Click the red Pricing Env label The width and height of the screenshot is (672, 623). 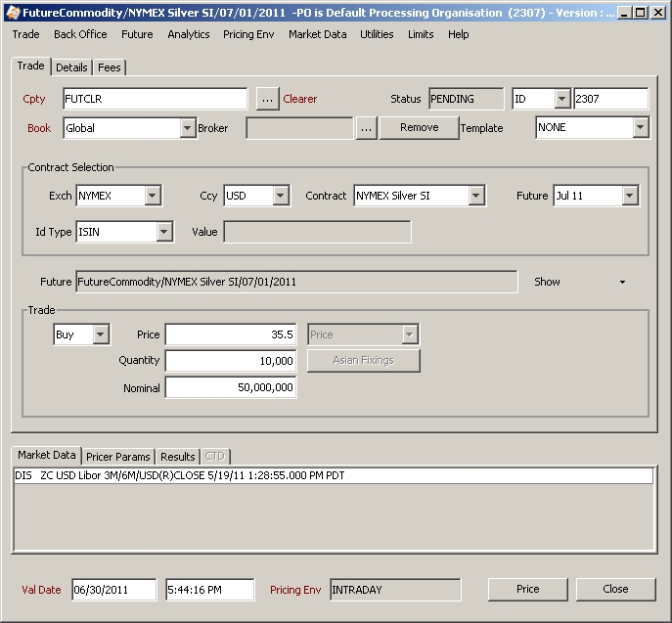tap(295, 590)
